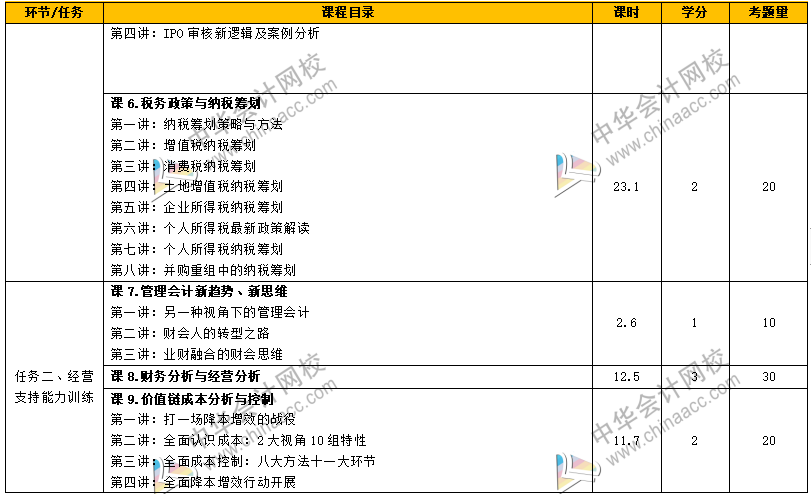The image size is (811, 494).
Task: Click 课时 value 12.5
Action: click(x=626, y=377)
